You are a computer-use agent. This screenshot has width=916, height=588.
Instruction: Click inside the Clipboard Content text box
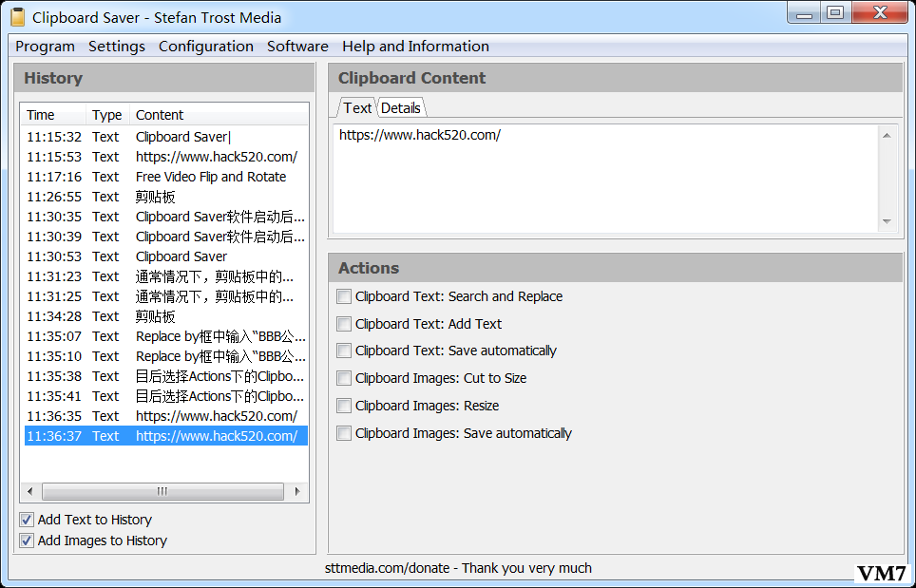(605, 178)
